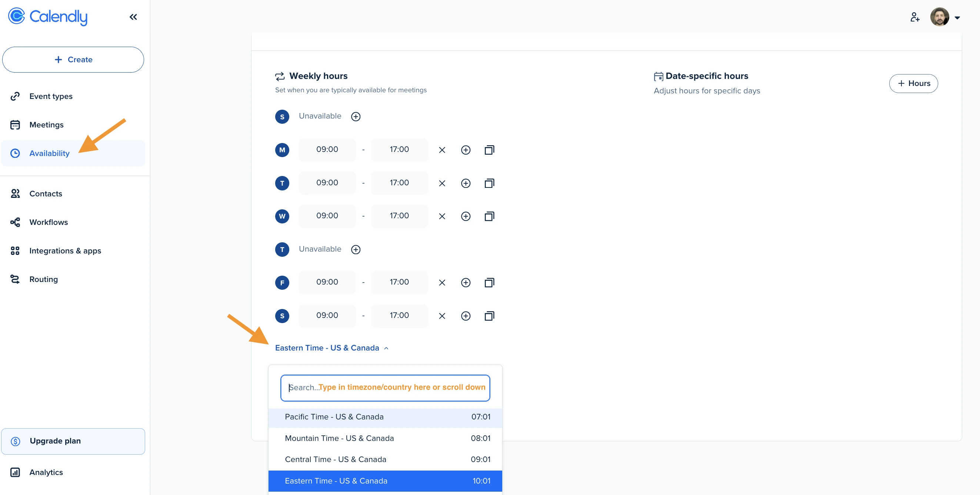Toggle the Monday day circle
Image resolution: width=980 pixels, height=495 pixels.
click(282, 150)
